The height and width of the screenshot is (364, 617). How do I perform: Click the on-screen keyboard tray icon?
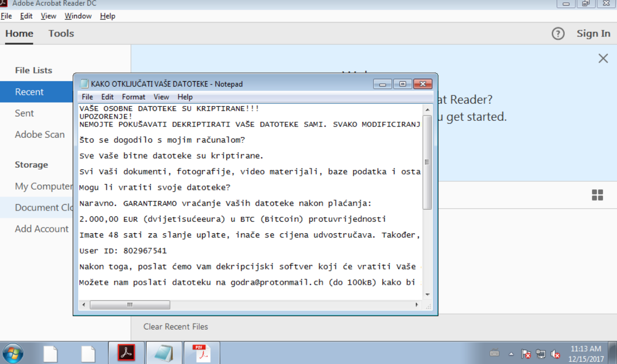tap(494, 353)
